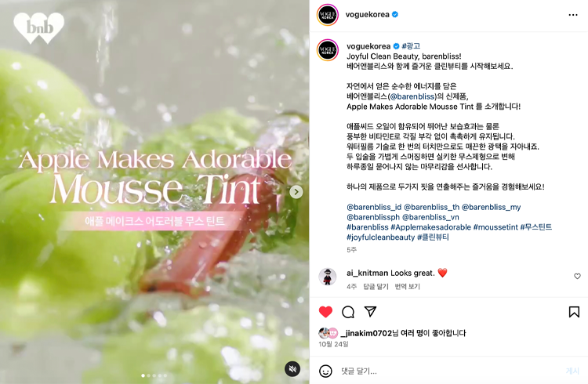Image resolution: width=588 pixels, height=384 pixels.
Task: View who liked via _jinakim0702 link
Action: click(x=366, y=333)
